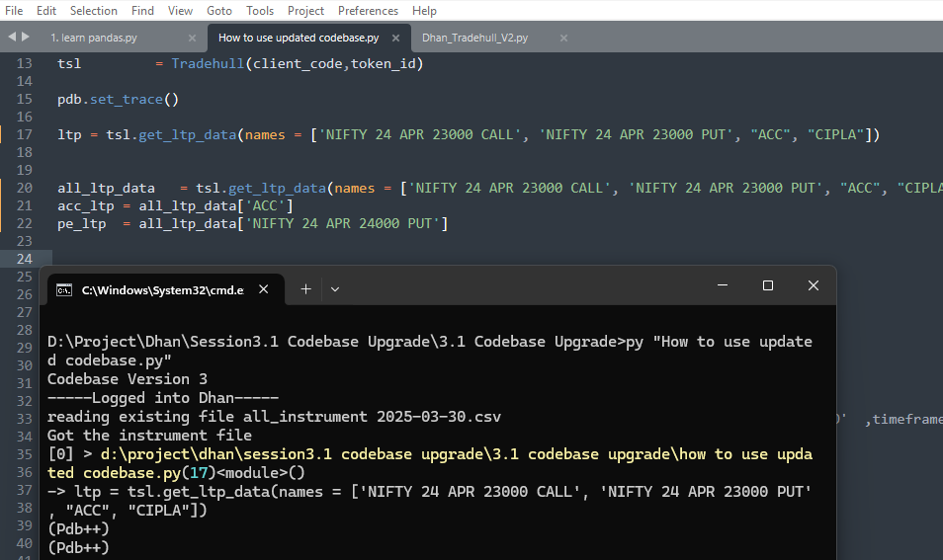943x560 pixels.
Task: Click 'timeframe' text at editor right edge
Action: coord(907,419)
